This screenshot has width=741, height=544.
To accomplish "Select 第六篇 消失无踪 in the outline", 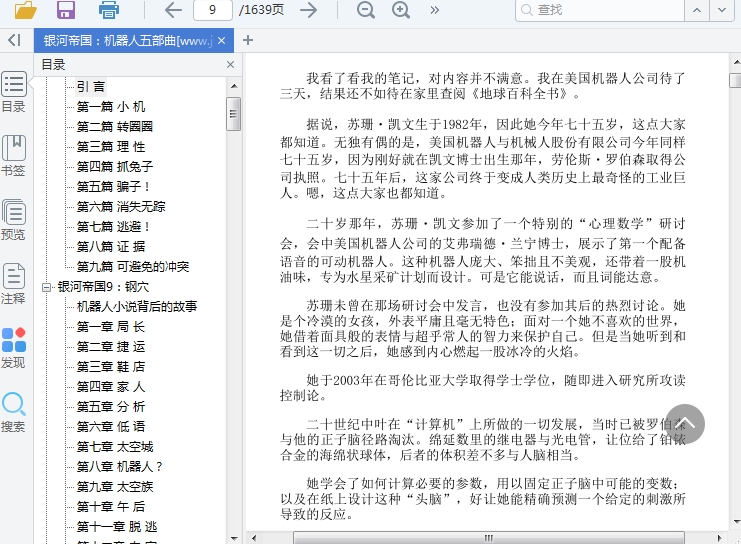I will tap(121, 207).
